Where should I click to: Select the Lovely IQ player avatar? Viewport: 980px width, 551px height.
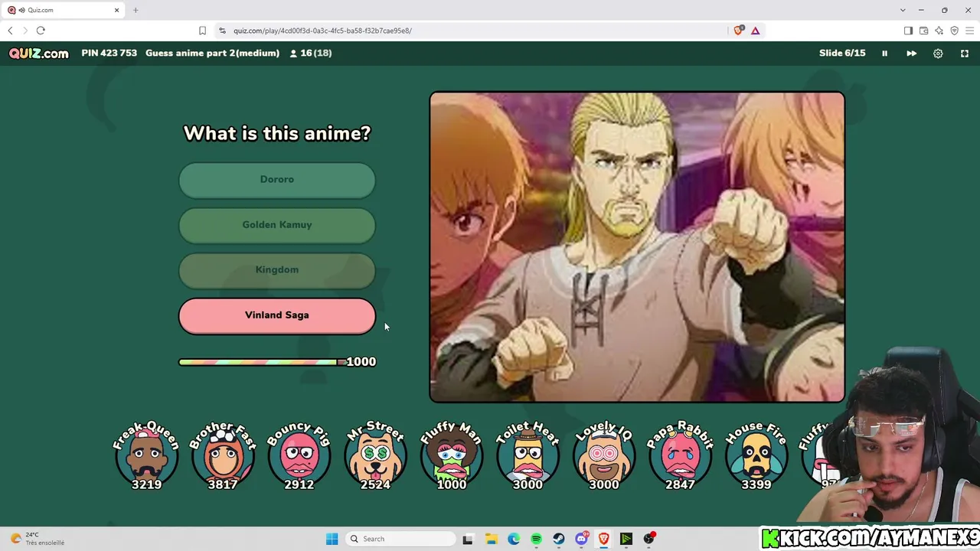tap(604, 455)
